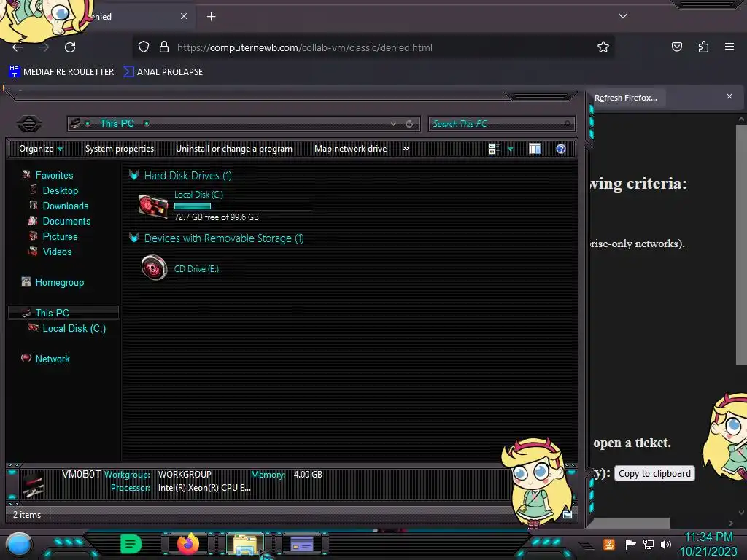Open System properties
This screenshot has height=560, width=747.
(120, 149)
